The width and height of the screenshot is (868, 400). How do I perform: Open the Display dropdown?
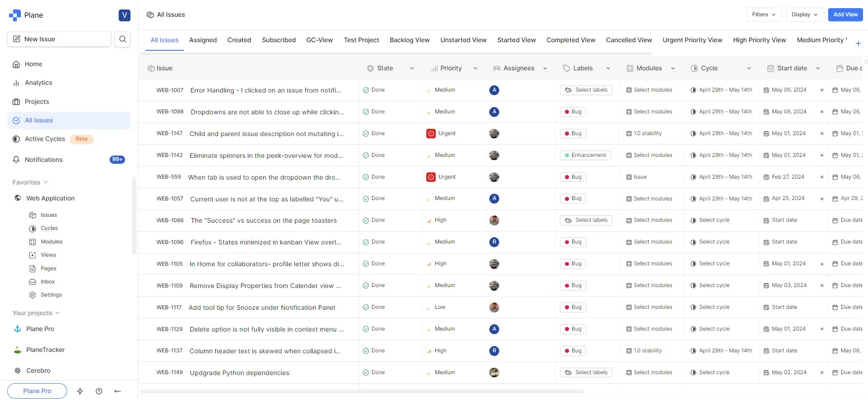pos(805,15)
